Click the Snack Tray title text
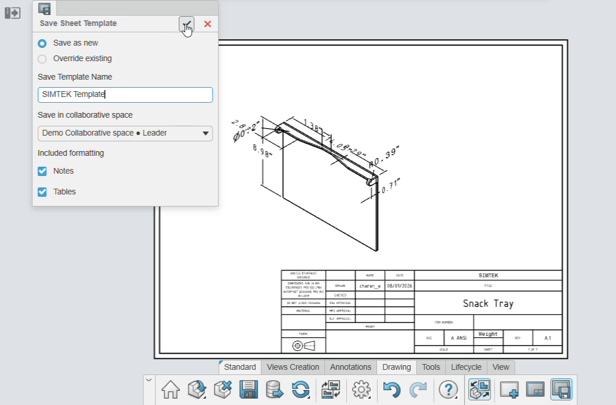The width and height of the screenshot is (616, 405). tap(488, 303)
